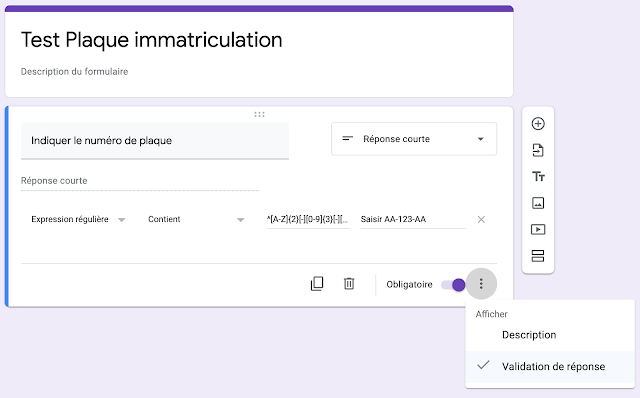The height and width of the screenshot is (398, 640).
Task: Open the three-dot more options menu
Action: click(481, 284)
